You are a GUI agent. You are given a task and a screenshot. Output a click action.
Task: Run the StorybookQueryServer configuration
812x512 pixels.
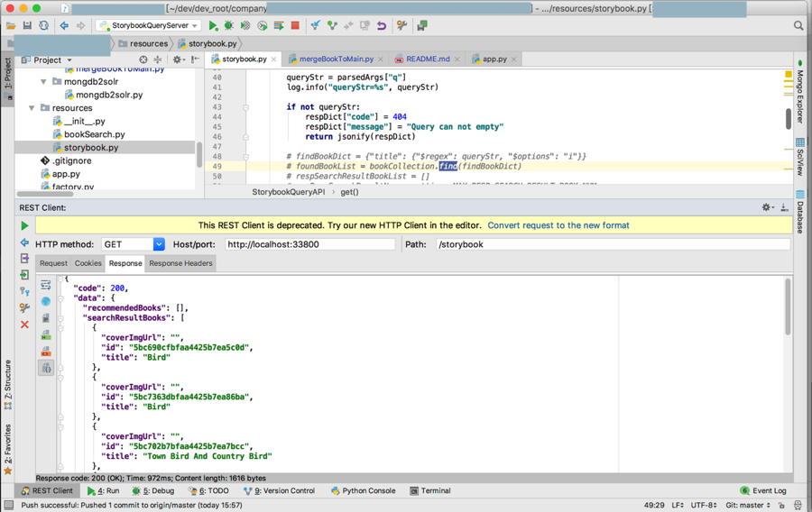(x=214, y=26)
